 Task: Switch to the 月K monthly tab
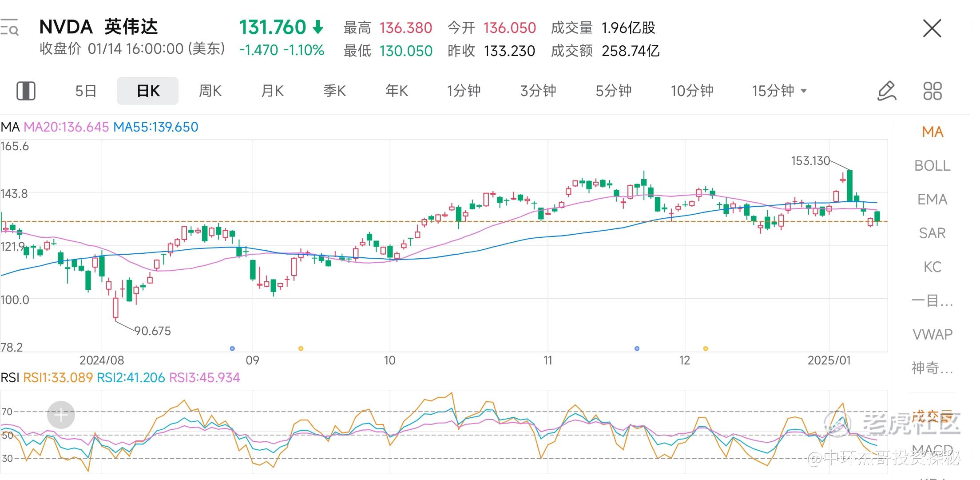tap(272, 91)
